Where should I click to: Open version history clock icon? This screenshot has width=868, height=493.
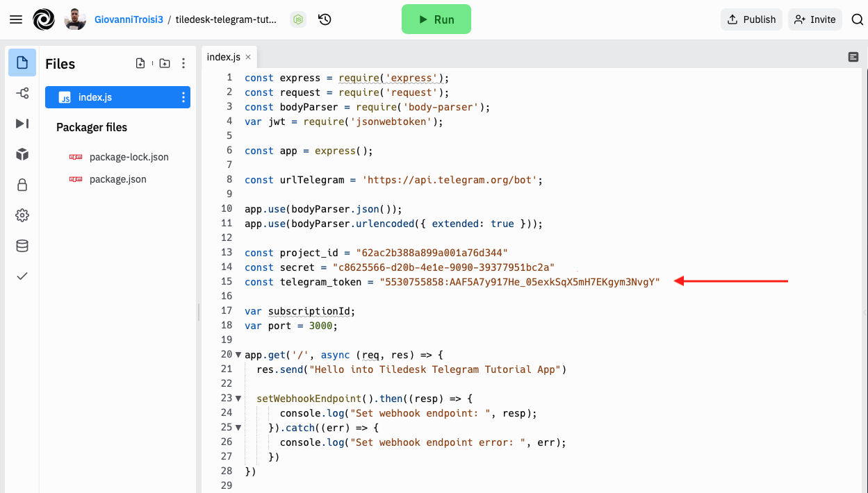click(x=325, y=19)
